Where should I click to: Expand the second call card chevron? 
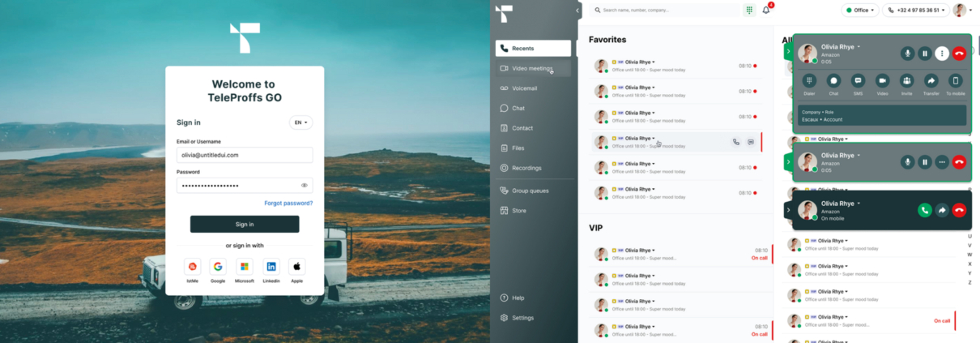click(x=788, y=162)
